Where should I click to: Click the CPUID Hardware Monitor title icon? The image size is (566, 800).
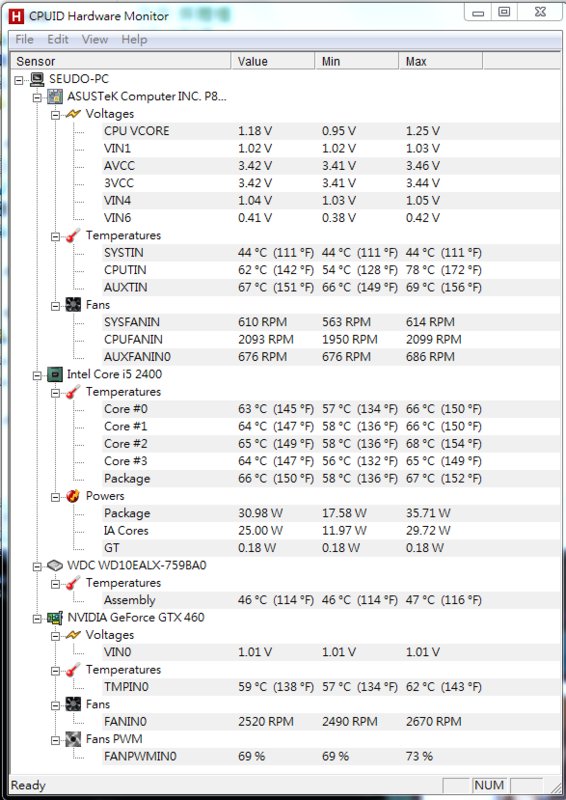click(16, 16)
